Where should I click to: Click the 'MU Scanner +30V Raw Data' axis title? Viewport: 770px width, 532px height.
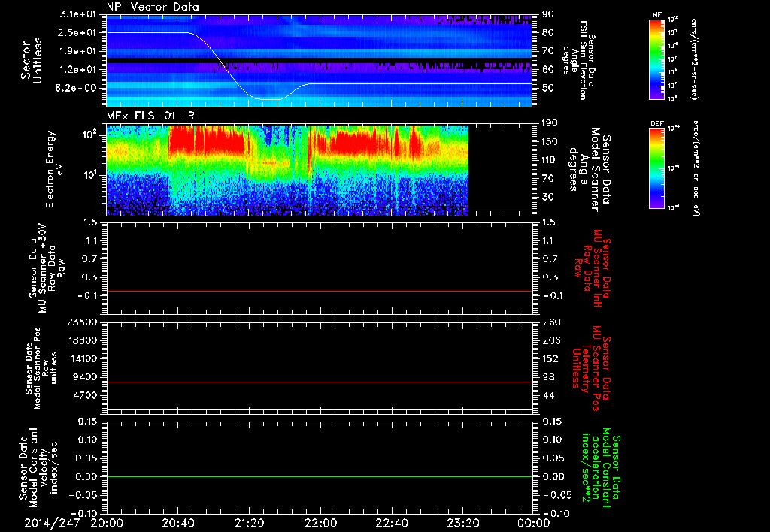click(x=47, y=268)
